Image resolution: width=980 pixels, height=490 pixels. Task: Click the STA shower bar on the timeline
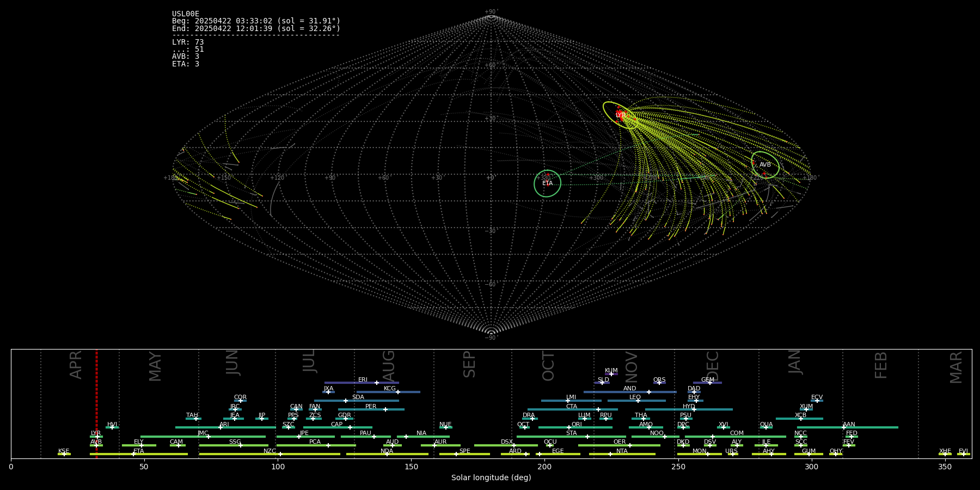[x=571, y=436]
